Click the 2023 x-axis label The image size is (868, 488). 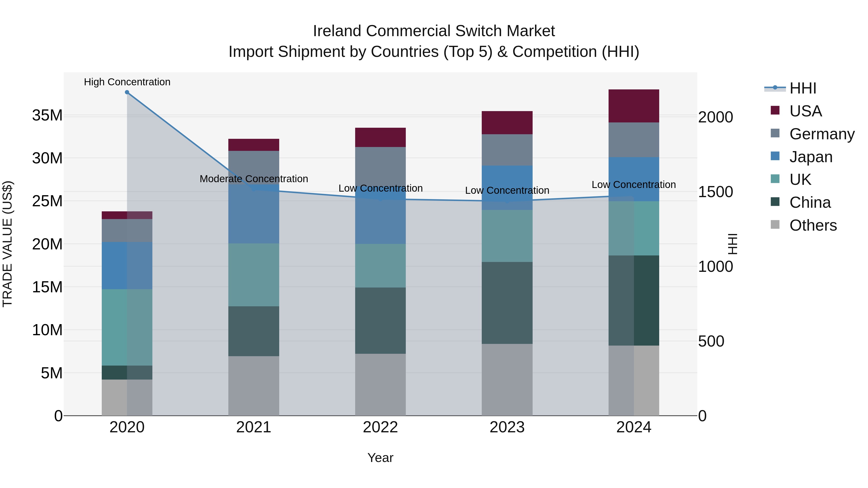click(x=507, y=427)
